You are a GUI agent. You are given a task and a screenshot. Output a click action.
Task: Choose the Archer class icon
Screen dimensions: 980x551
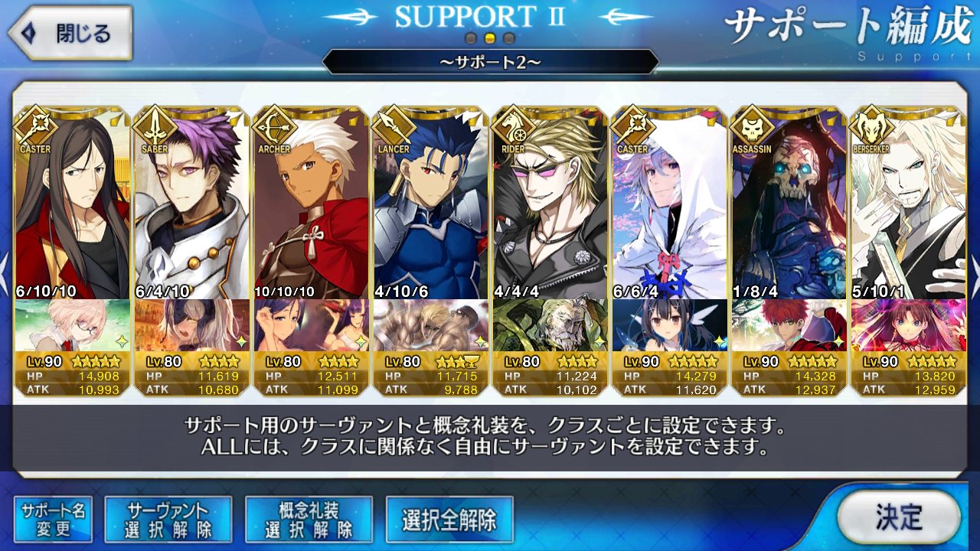pyautogui.click(x=273, y=124)
